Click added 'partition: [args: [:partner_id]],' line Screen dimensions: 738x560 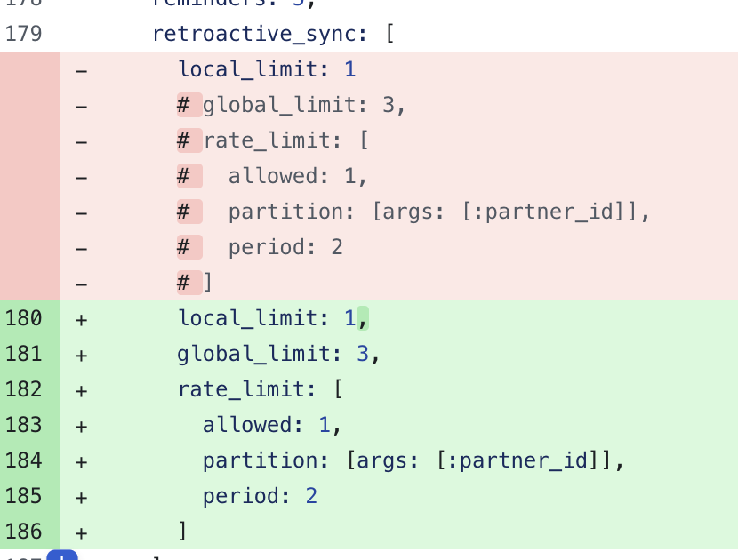(x=413, y=460)
